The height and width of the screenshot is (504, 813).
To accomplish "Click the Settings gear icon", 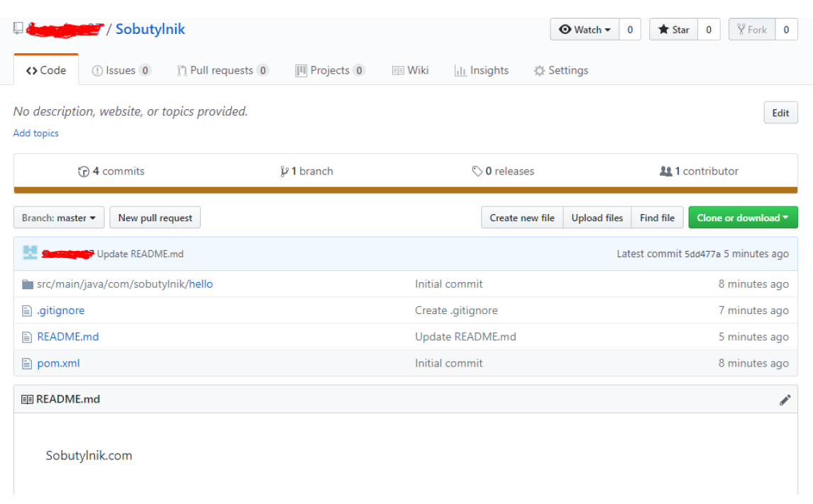I will (x=539, y=70).
